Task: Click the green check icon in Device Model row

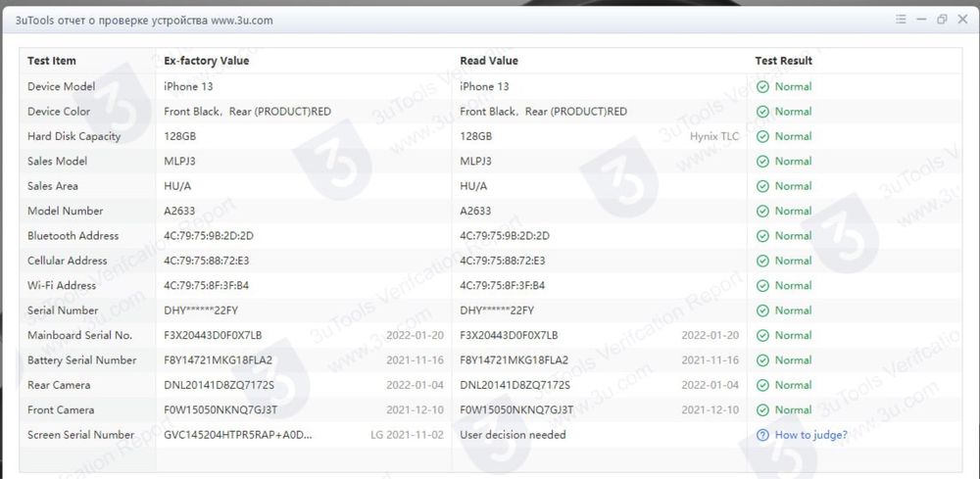Action: (x=762, y=86)
